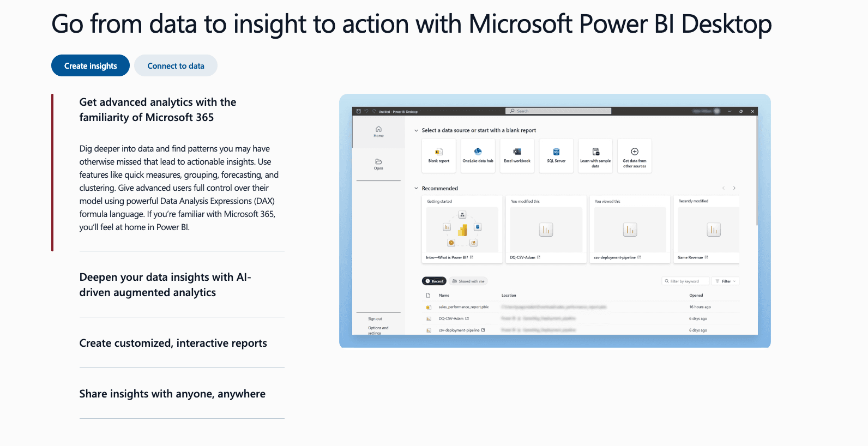Image resolution: width=868 pixels, height=446 pixels.
Task: Open Learn with sample data tile
Action: [595, 156]
